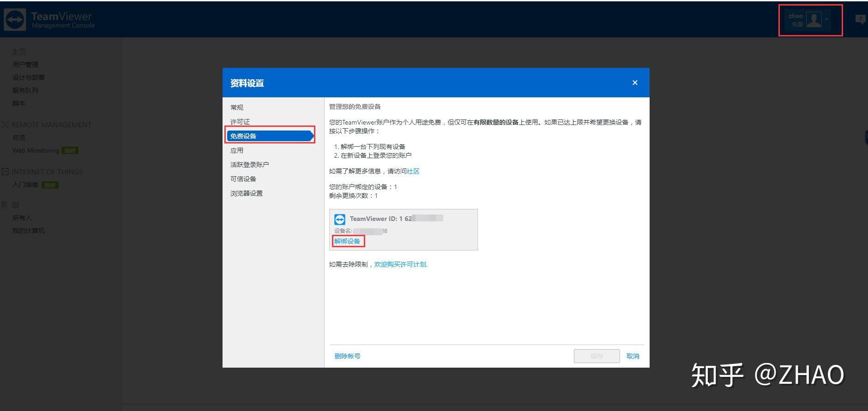Open 所有人 group in the sidebar
This screenshot has height=411, width=868.
(x=22, y=218)
